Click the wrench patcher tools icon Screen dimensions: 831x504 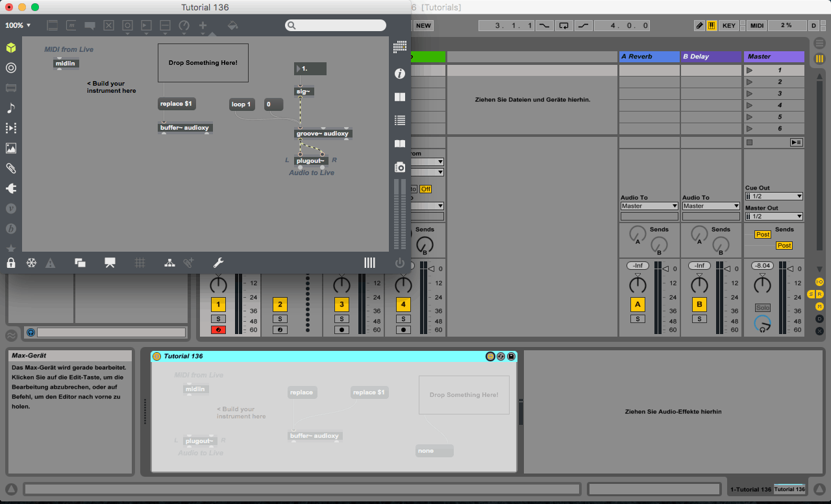218,263
